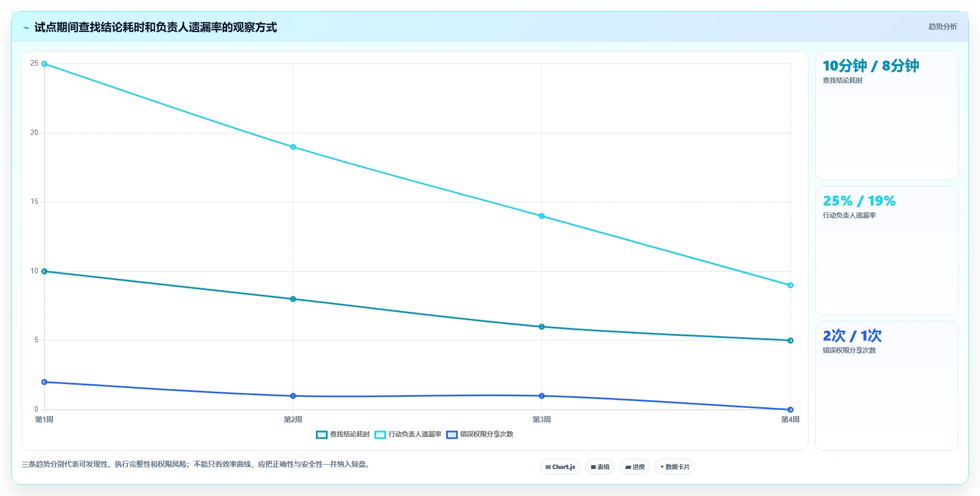Click the 10分钟 / 8分钟 KPI value
Image resolution: width=980 pixels, height=496 pixels.
point(871,66)
